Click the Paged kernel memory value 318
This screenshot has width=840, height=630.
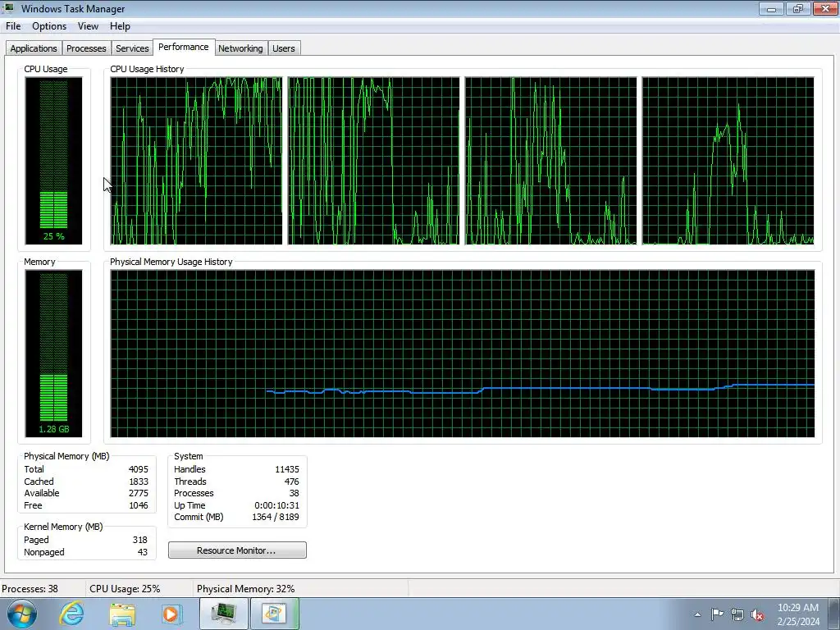[139, 540]
